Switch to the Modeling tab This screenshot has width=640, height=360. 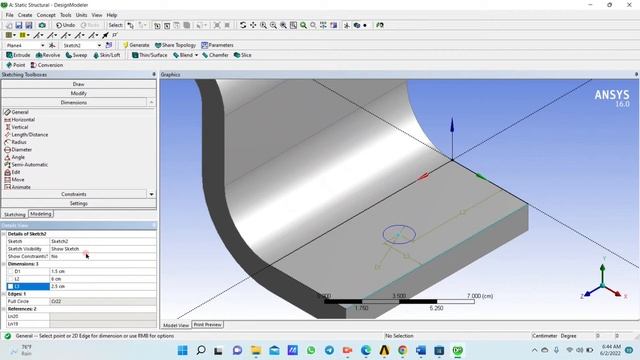tap(40, 214)
